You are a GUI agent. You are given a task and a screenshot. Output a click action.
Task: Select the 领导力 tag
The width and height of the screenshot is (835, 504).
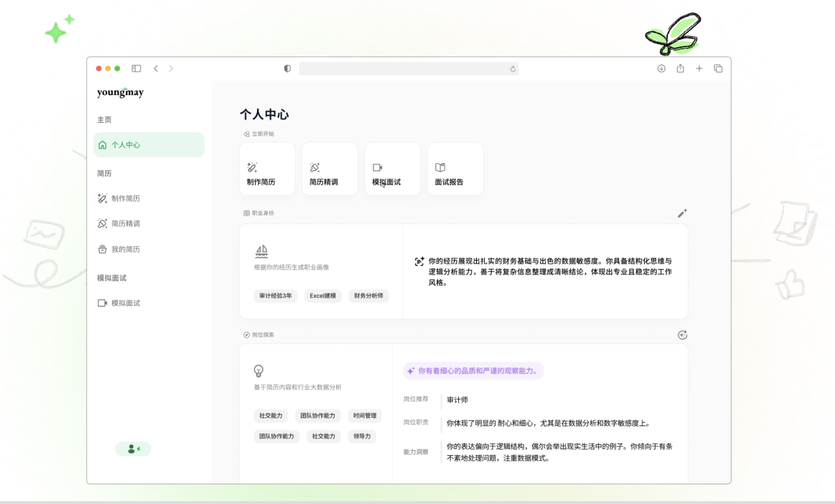[x=362, y=436]
